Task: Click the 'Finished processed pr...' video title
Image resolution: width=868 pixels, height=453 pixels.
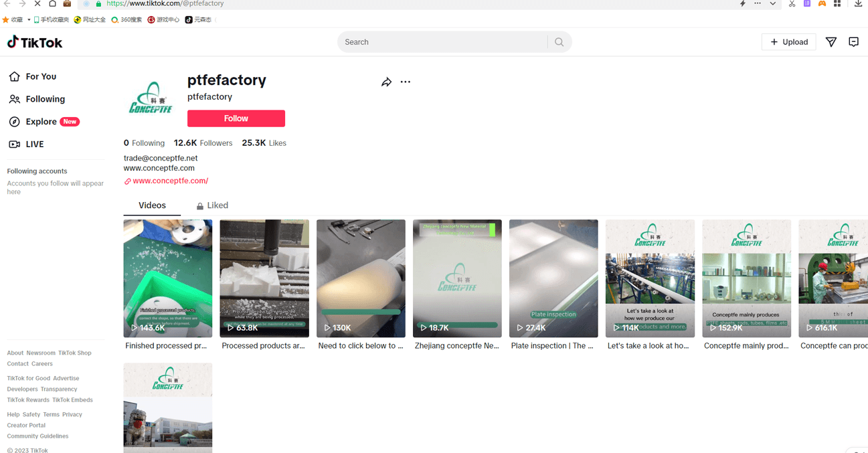Action: (x=166, y=346)
